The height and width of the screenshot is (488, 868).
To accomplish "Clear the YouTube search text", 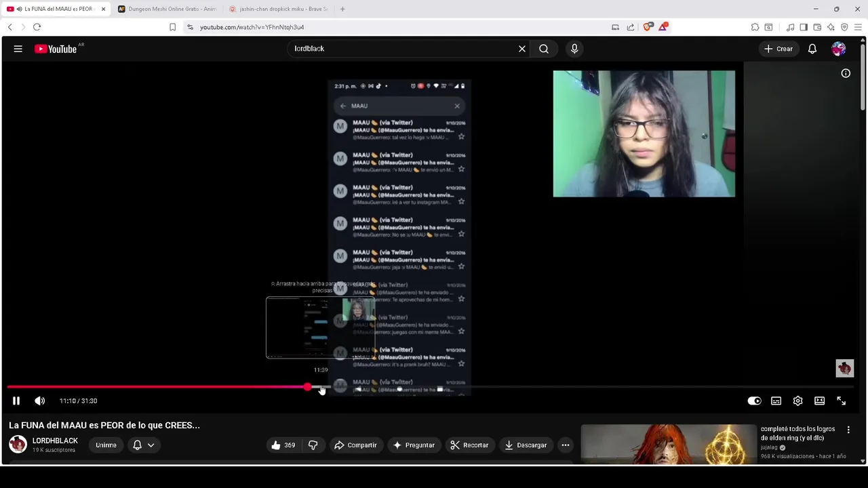I will tap(522, 49).
